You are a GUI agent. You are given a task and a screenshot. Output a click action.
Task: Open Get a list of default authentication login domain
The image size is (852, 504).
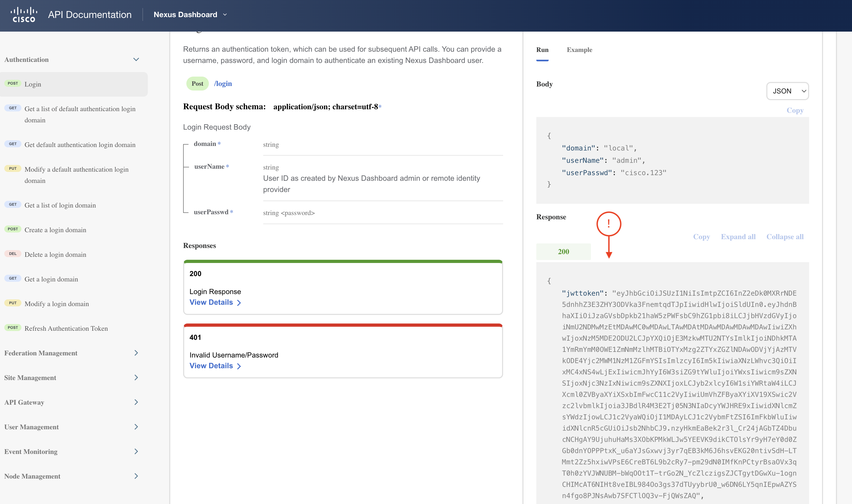[80, 114]
